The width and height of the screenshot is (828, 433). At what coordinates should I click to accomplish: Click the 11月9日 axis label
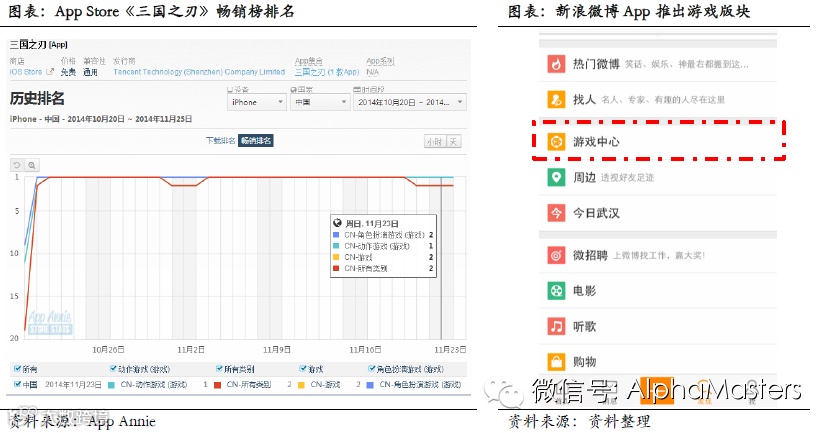(277, 350)
